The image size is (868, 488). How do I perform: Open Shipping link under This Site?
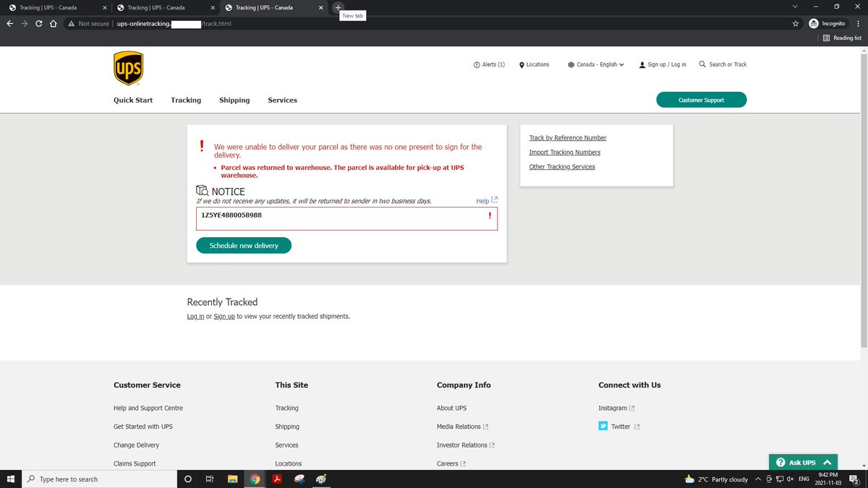[x=287, y=427]
